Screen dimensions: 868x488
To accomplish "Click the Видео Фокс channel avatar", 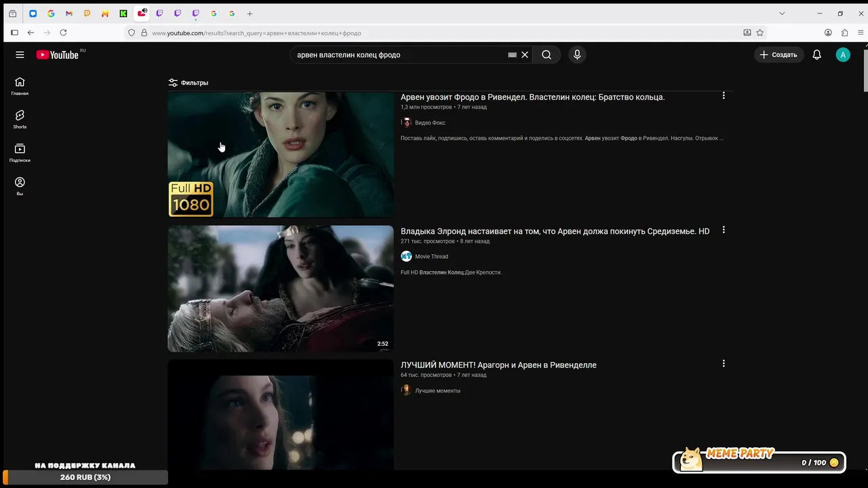I will [x=406, y=123].
